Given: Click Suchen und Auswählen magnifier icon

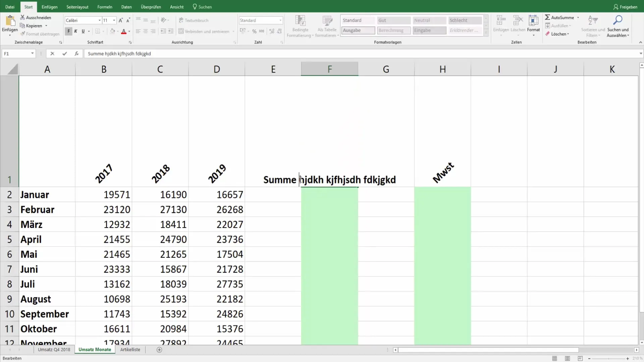Looking at the screenshot, I should click(x=618, y=21).
